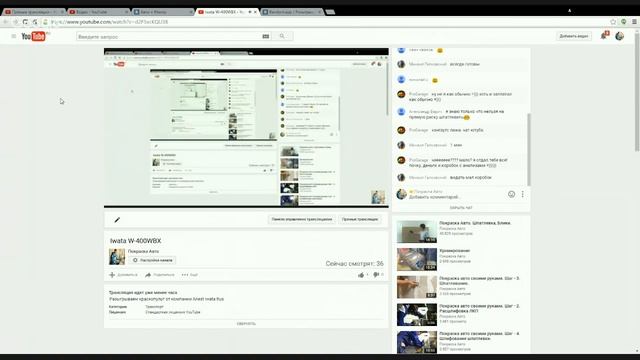Click the plus Add to icon
The width and height of the screenshot is (640, 360).
point(112,275)
